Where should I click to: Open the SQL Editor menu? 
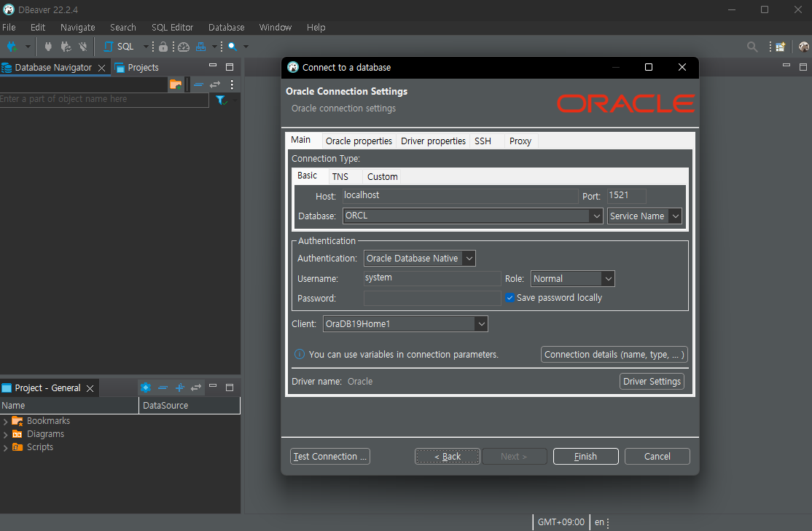(172, 28)
